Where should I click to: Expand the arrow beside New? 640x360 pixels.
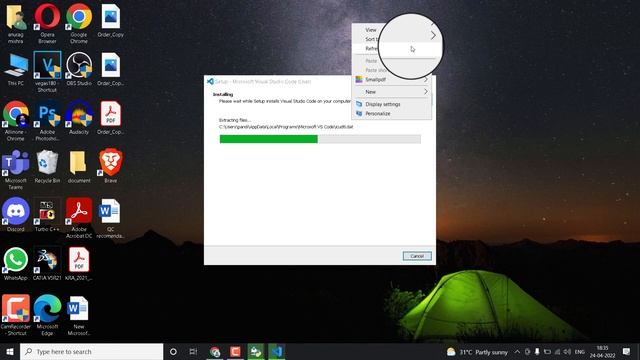tap(425, 92)
